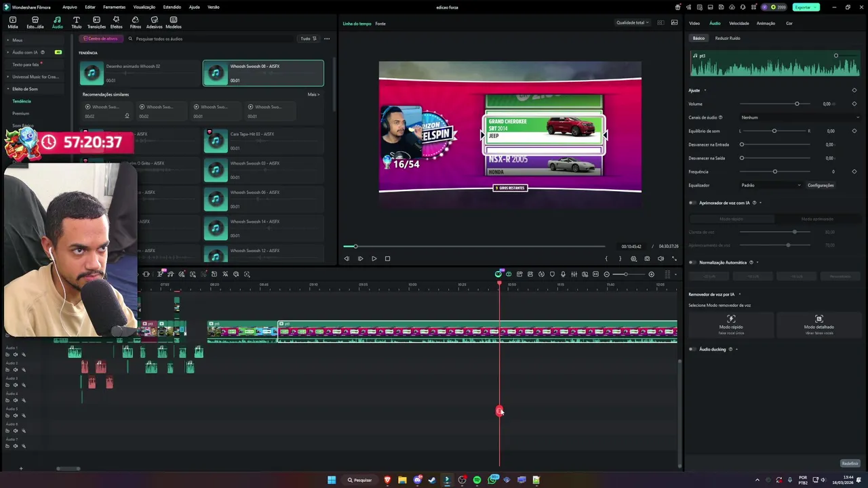Toggle Ajuste section keyframe diamond

(854, 90)
